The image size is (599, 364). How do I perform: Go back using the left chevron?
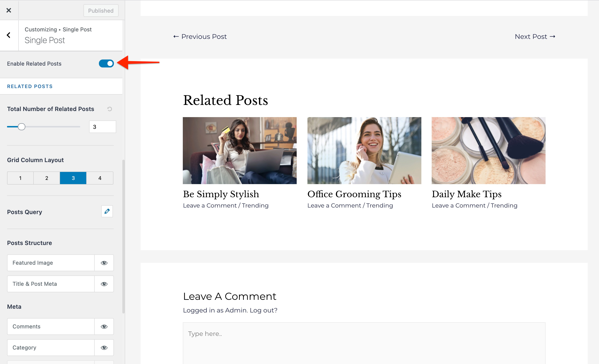(9, 35)
